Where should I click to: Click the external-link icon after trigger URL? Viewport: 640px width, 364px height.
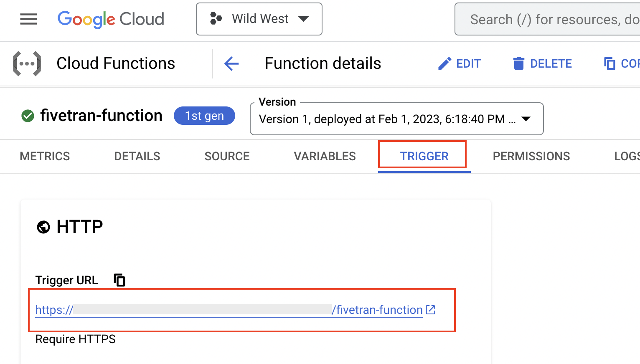[431, 310]
